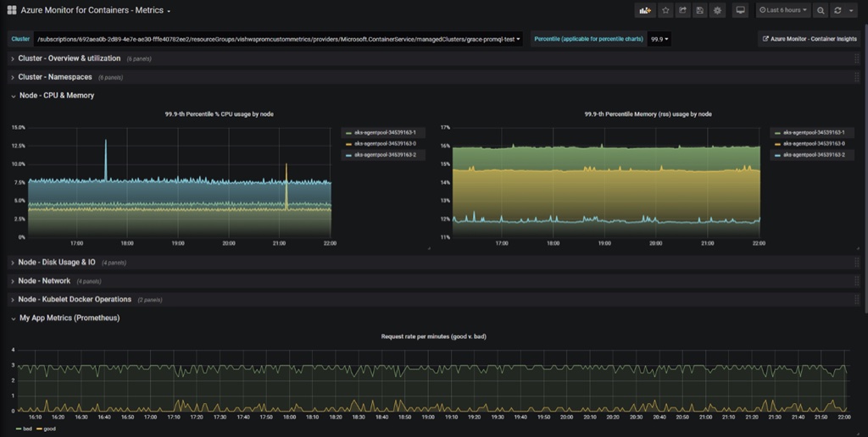The width and height of the screenshot is (868, 437).
Task: Open dashboard settings gear
Action: pos(717,10)
